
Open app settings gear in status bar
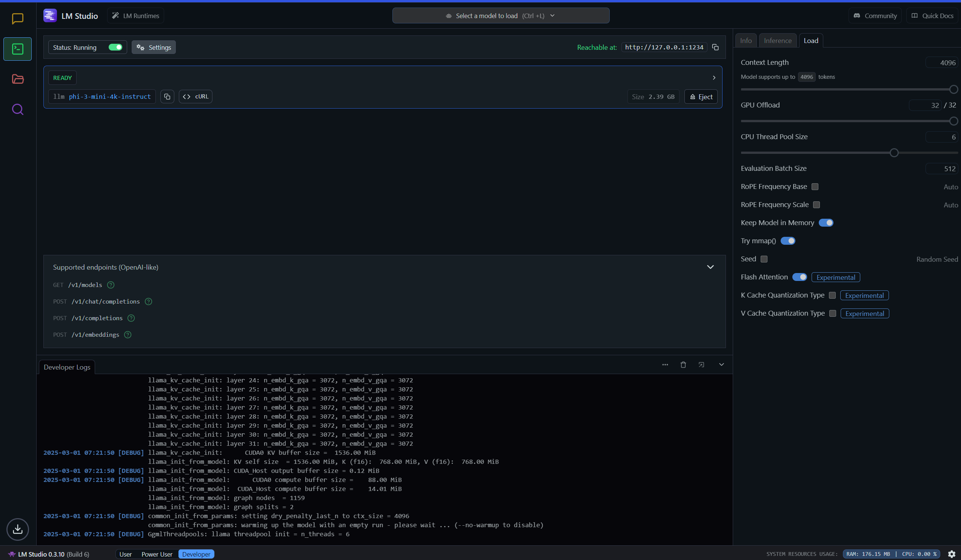click(952, 554)
